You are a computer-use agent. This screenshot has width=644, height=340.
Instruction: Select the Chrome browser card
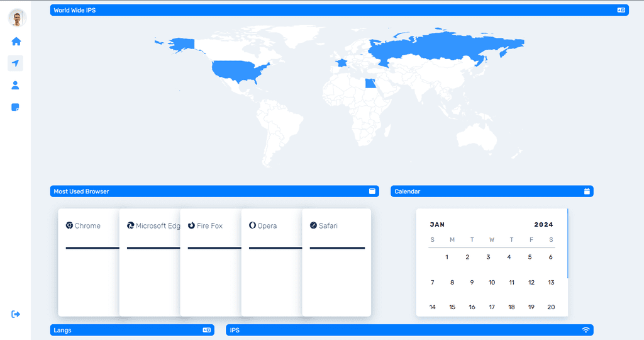coord(89,263)
